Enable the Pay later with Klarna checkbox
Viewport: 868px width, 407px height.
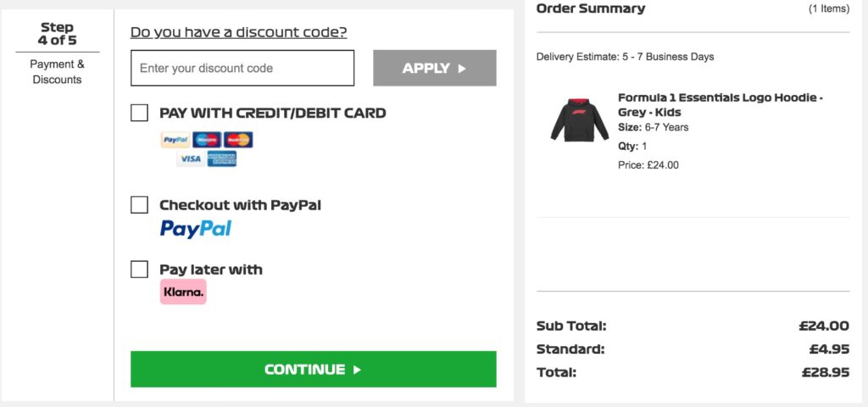click(x=139, y=269)
